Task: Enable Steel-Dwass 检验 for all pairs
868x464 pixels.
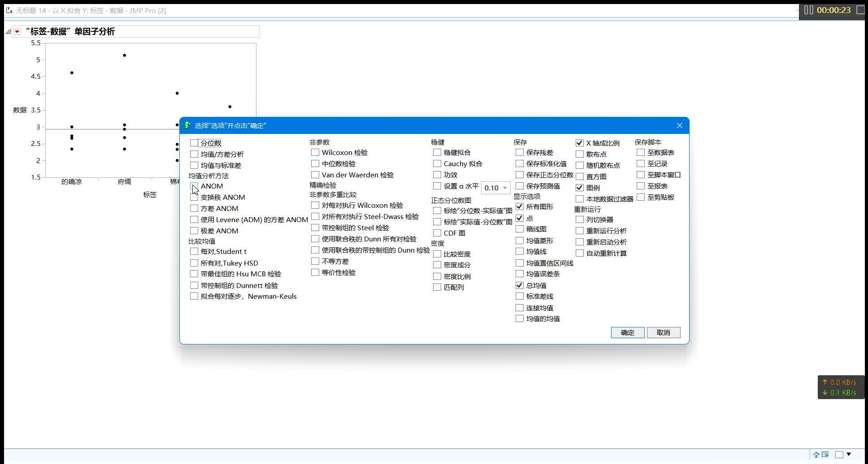Action: point(315,216)
